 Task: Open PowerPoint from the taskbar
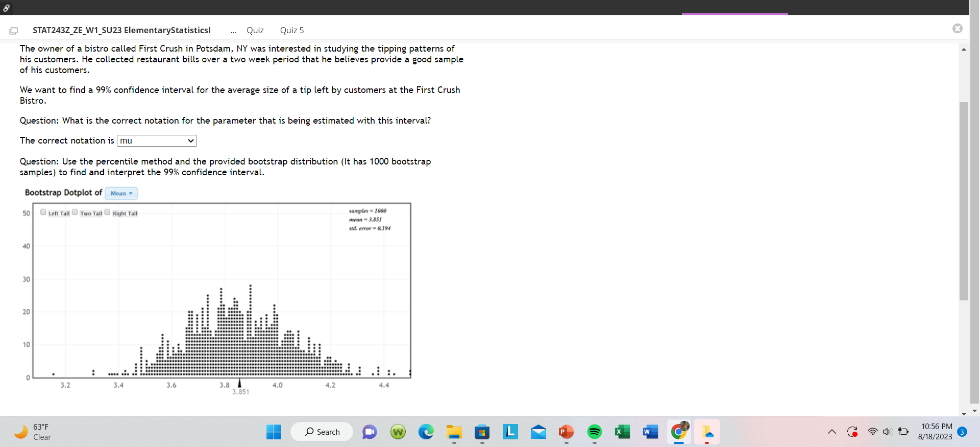[566, 432]
